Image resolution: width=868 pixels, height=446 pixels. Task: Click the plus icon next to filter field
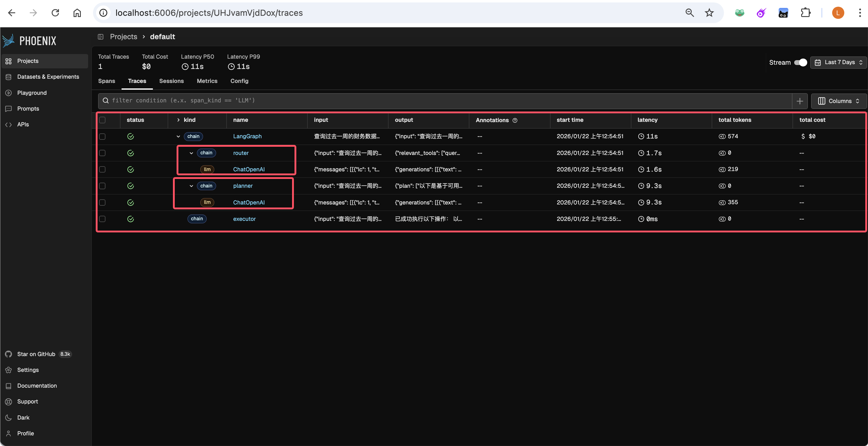click(x=800, y=101)
